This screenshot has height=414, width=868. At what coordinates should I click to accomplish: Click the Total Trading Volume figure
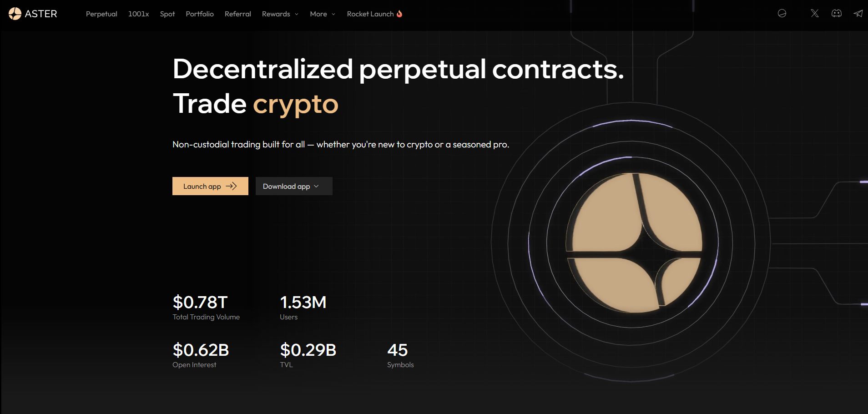[200, 303]
